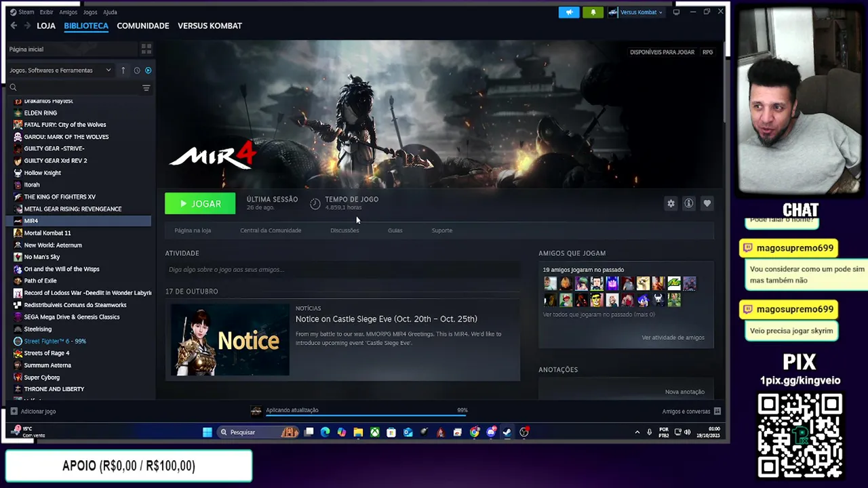
Task: Open the Castle Siege Eve Notice thumbnail
Action: [230, 340]
